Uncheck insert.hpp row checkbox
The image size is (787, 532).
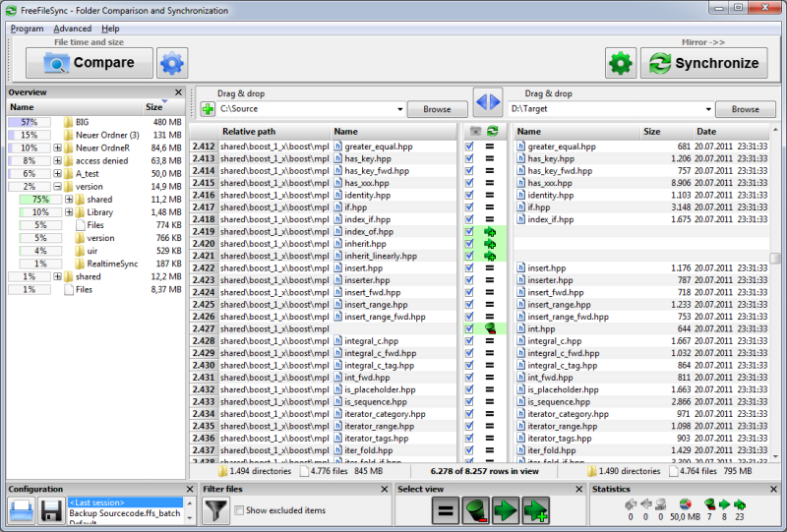point(469,268)
